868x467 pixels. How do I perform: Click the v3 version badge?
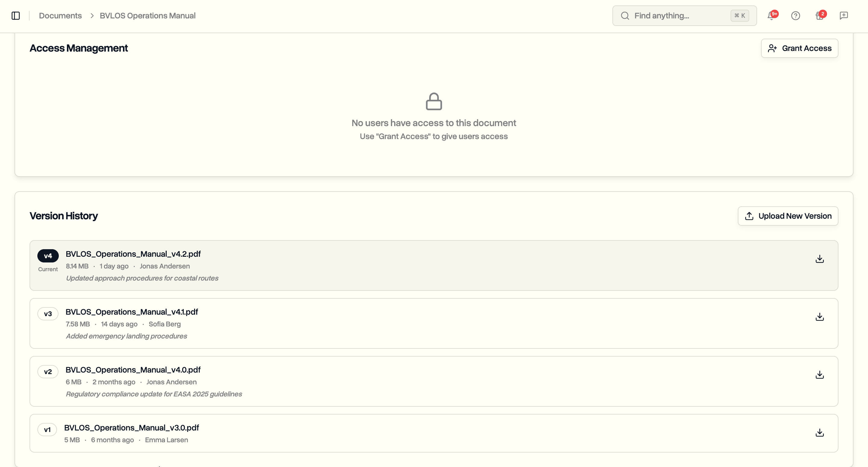[48, 313]
